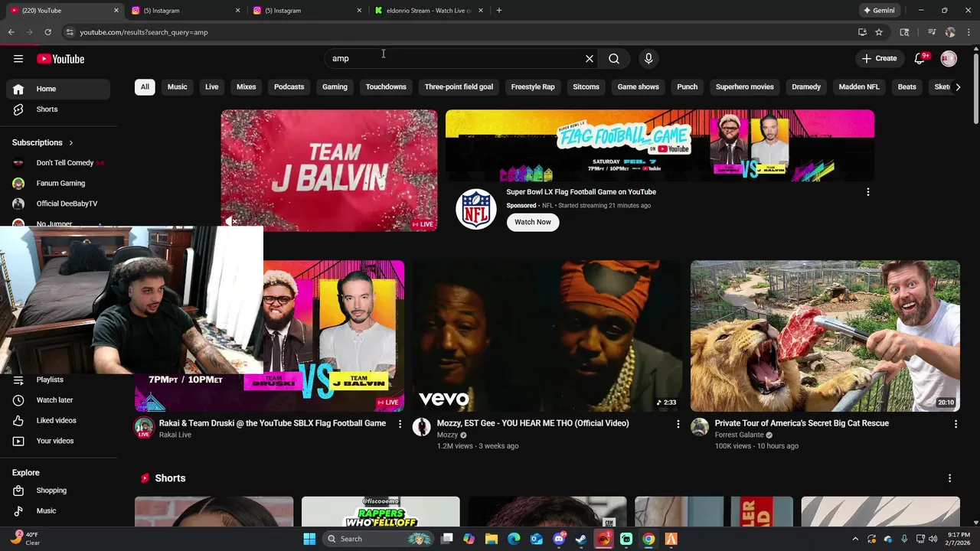Select the All filter chip

pyautogui.click(x=145, y=86)
